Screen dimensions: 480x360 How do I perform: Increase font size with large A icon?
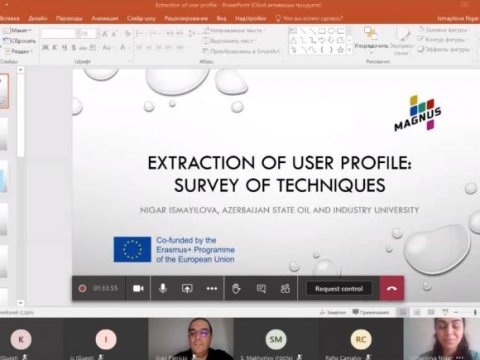point(105,34)
